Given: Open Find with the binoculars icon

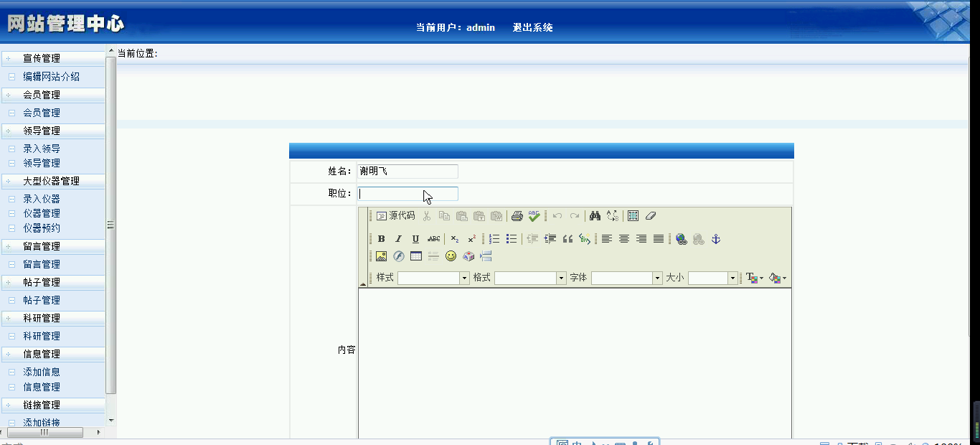Looking at the screenshot, I should tap(595, 215).
